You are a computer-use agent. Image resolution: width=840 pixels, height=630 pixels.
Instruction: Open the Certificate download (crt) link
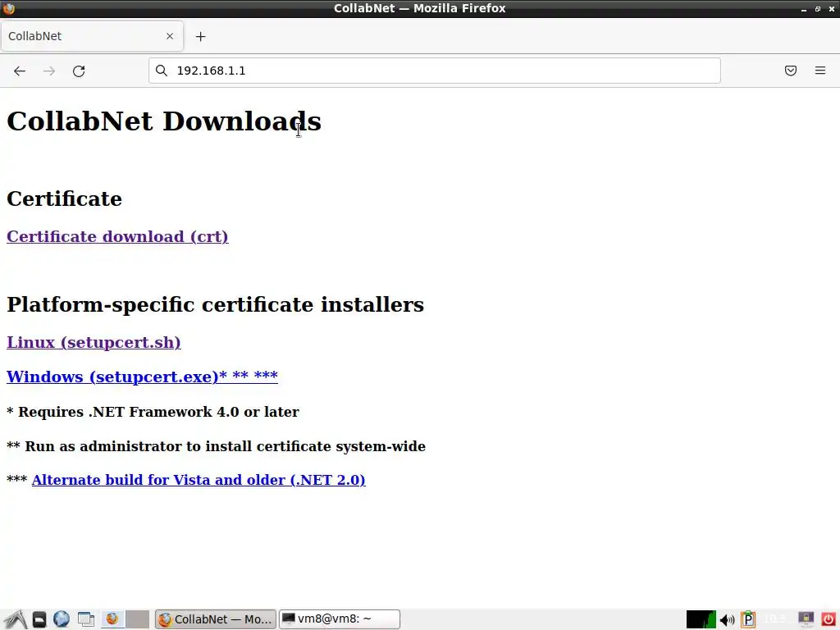(x=117, y=236)
